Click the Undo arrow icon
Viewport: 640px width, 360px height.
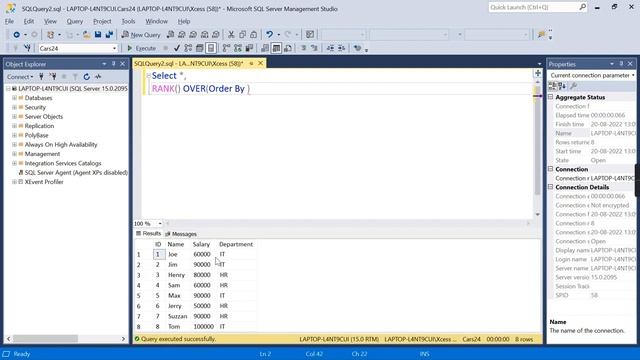point(269,35)
